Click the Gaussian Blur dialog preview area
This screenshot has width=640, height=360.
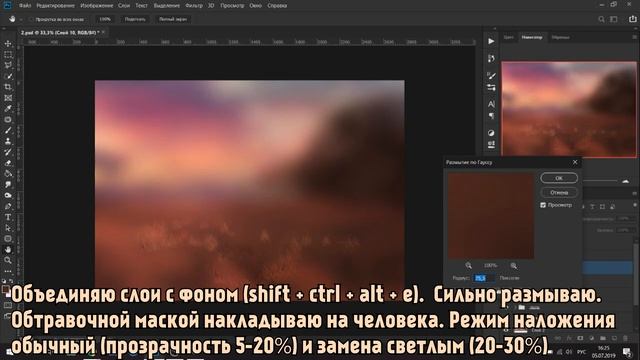[x=491, y=216]
